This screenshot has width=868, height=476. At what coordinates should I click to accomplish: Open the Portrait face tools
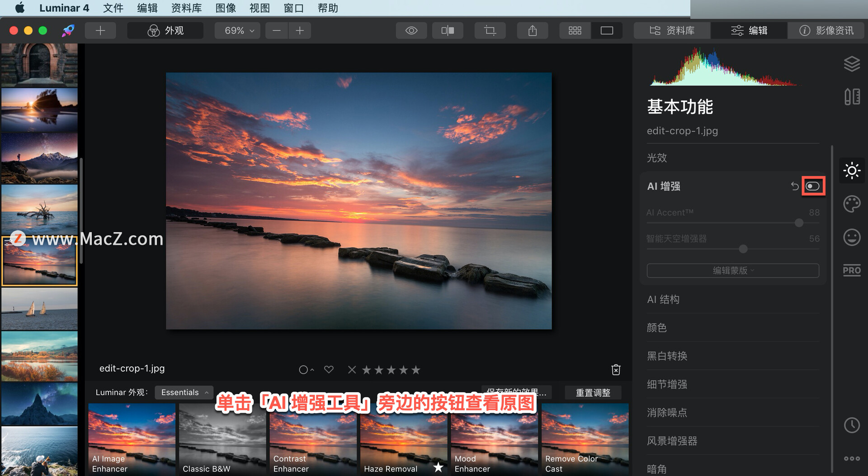click(x=852, y=237)
